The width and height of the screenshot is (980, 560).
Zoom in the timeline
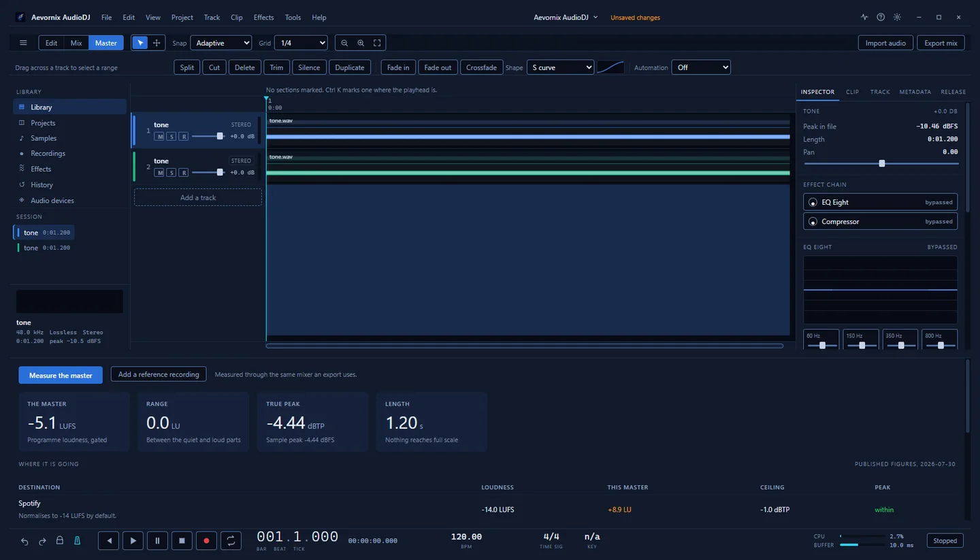coord(361,43)
